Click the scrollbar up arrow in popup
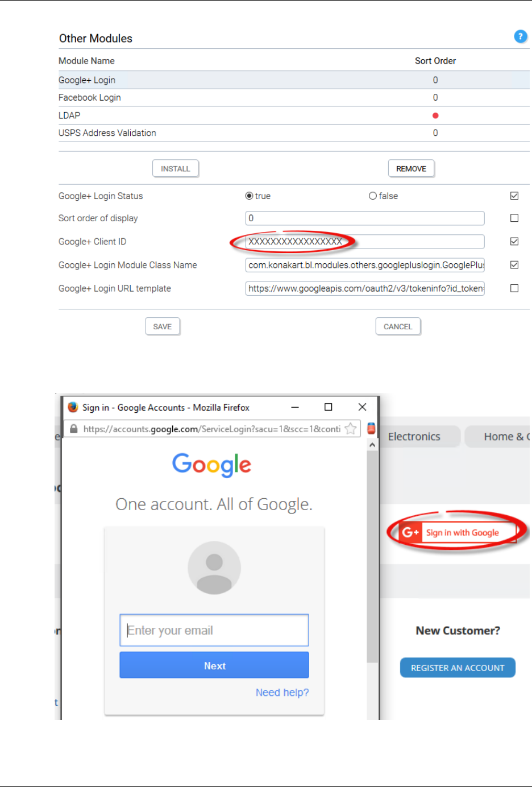Screen dimensions: 532x787 (x=372, y=445)
